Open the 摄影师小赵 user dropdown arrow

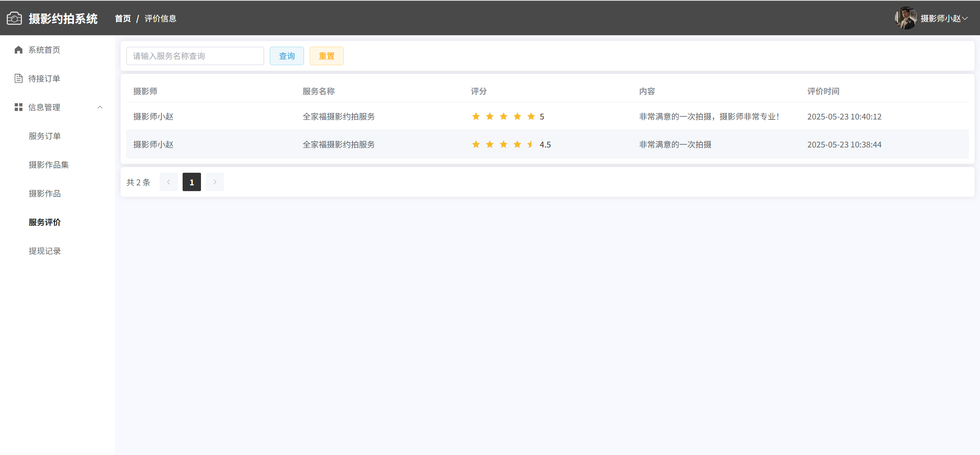[965, 18]
